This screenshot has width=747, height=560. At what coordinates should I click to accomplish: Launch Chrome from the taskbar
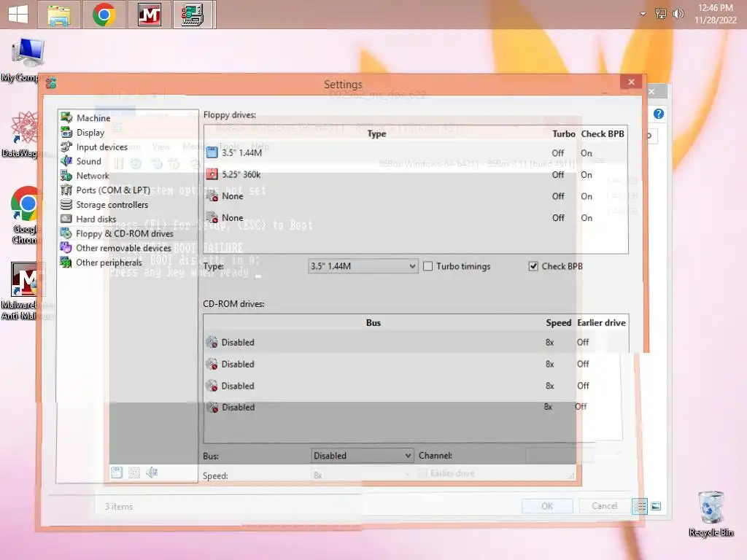click(104, 15)
